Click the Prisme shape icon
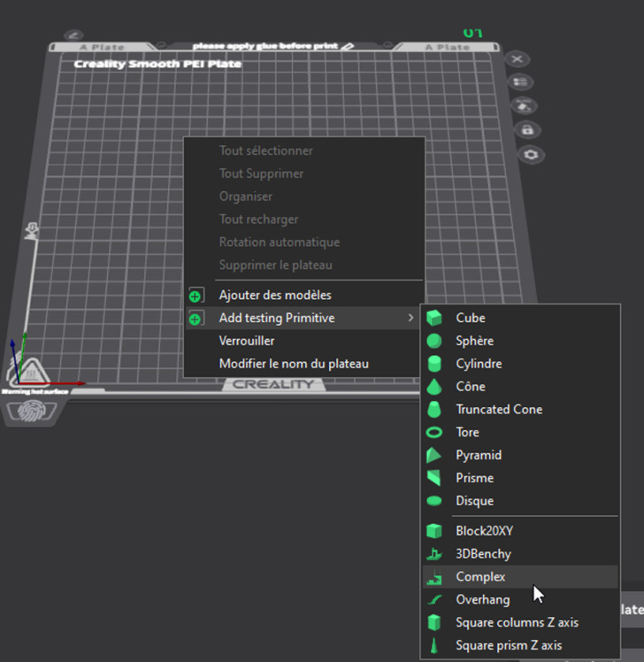 pos(433,478)
